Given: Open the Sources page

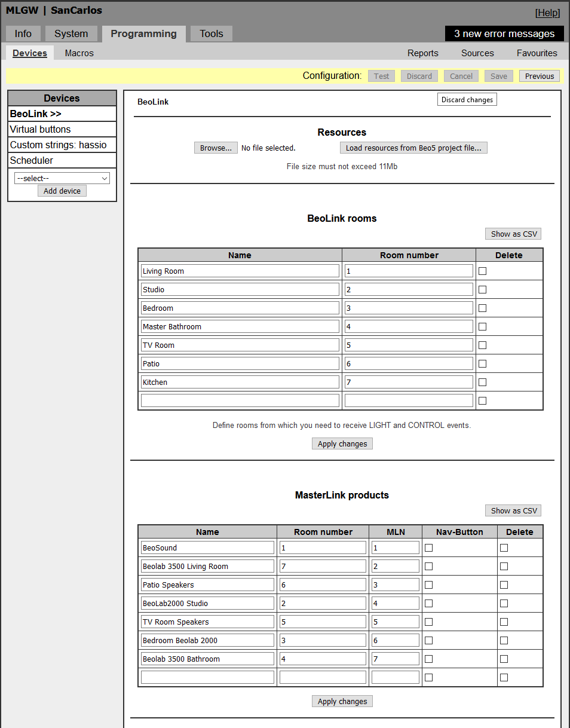Looking at the screenshot, I should [477, 53].
